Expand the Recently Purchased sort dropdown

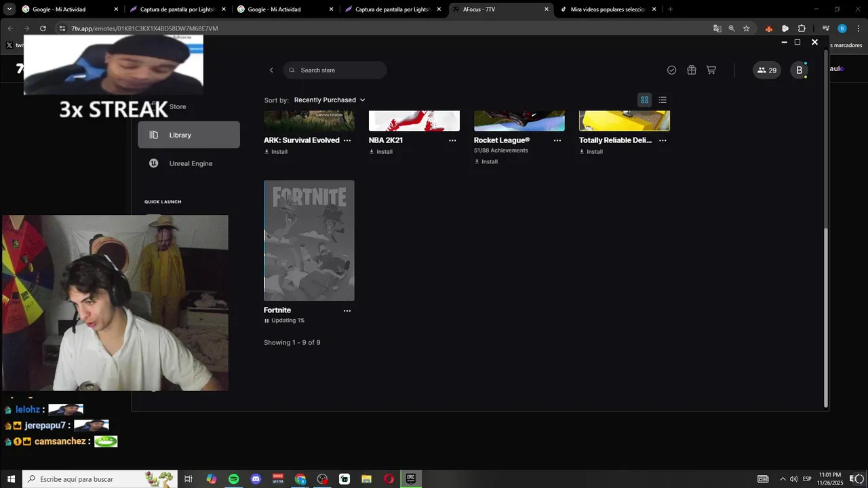(x=330, y=100)
